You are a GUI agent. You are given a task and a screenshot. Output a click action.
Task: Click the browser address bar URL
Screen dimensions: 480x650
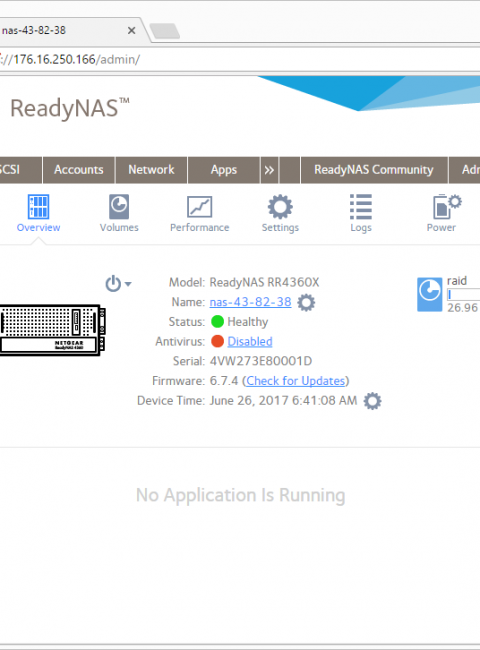coord(70,59)
